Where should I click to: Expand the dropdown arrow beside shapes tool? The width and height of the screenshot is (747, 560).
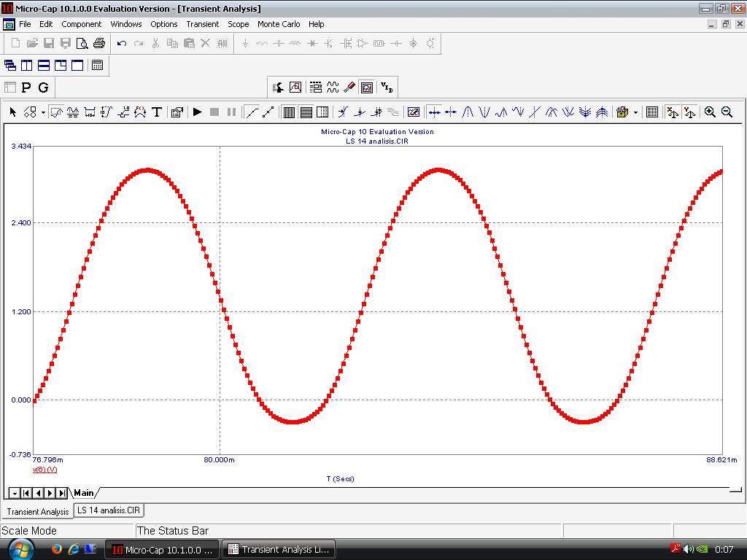43,112
